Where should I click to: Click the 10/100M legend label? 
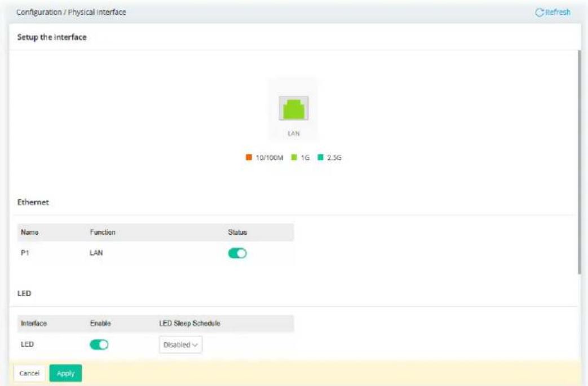coord(269,157)
